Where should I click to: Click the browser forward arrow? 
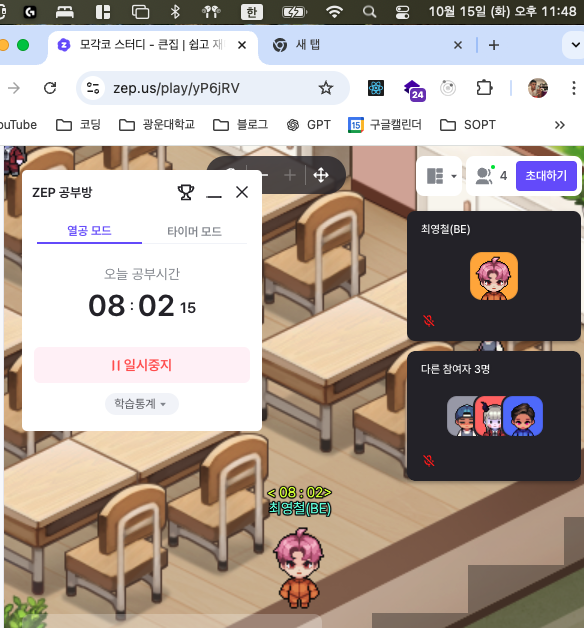pyautogui.click(x=14, y=88)
